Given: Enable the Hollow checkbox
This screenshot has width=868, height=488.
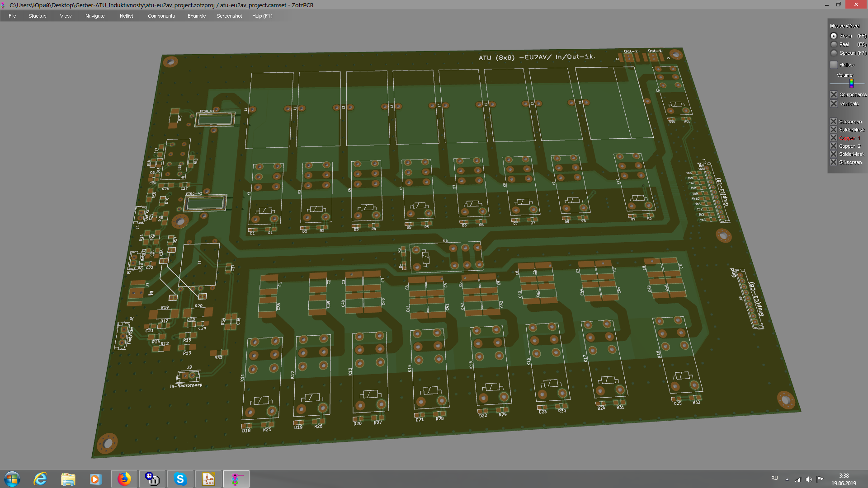Looking at the screenshot, I should click(x=834, y=65).
